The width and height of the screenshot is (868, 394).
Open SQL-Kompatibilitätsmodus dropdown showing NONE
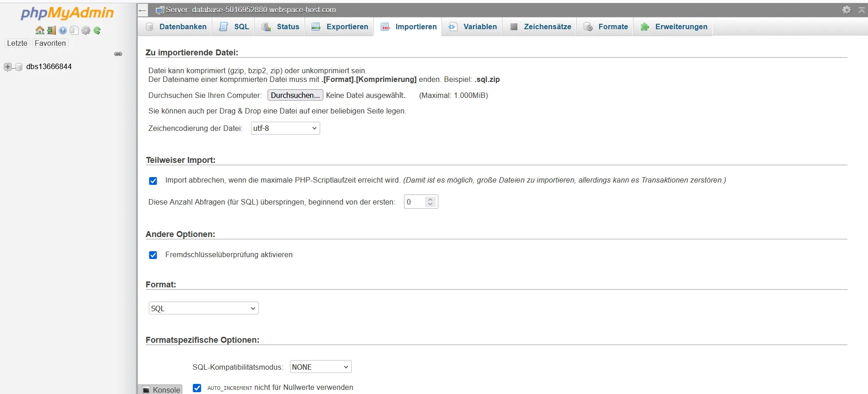point(321,367)
